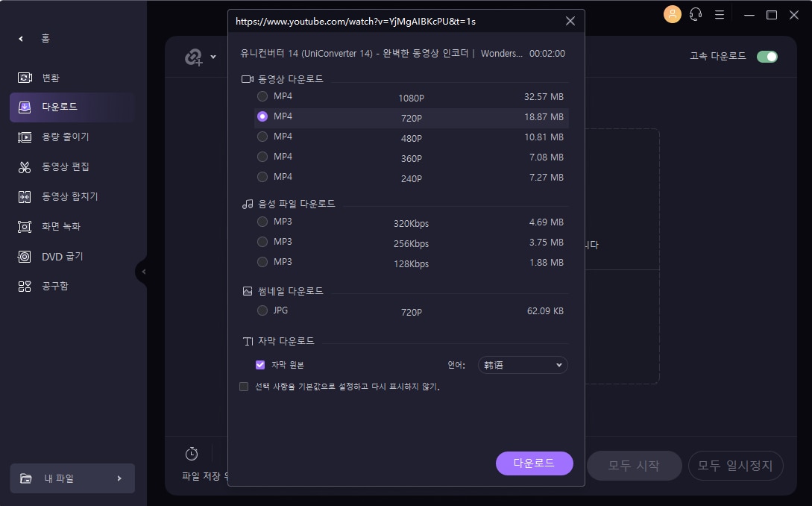Collapse the sidebar with the arrow handle

(142, 271)
